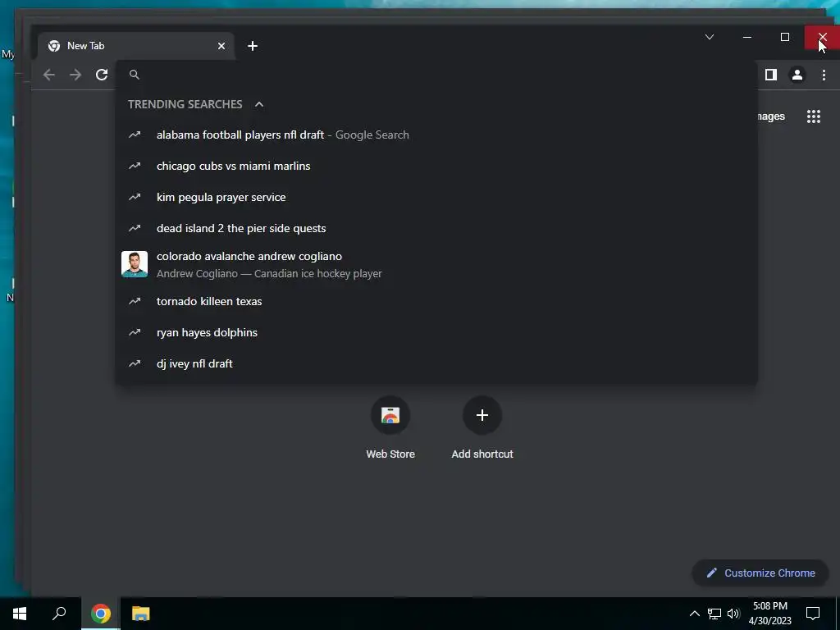Select the New Tab tab
Image resolution: width=840 pixels, height=630 pixels.
[x=136, y=46]
